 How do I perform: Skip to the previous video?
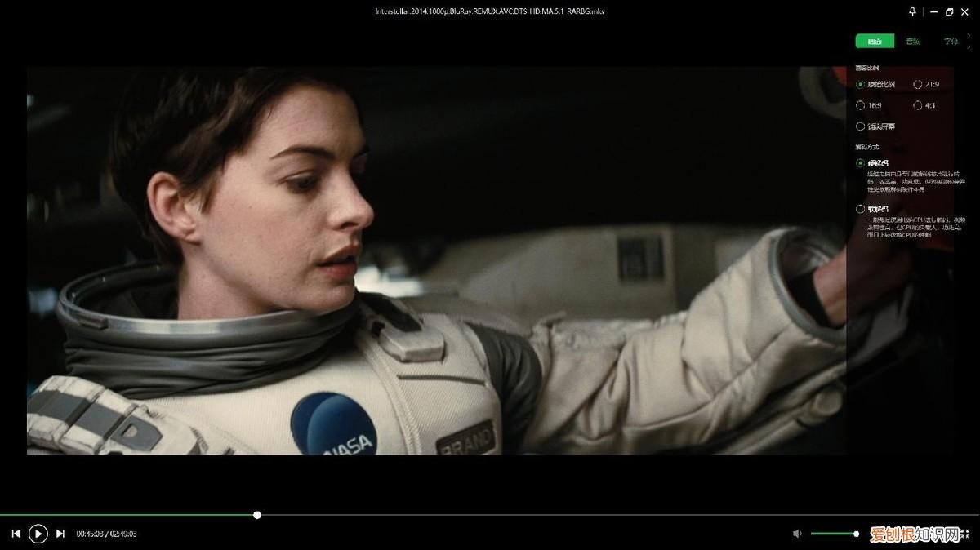click(16, 534)
